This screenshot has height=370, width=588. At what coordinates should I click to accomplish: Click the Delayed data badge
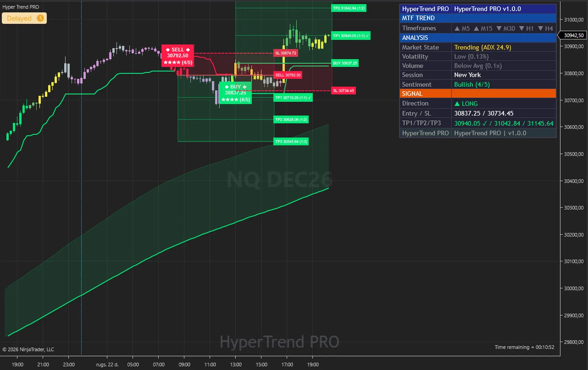pos(24,18)
